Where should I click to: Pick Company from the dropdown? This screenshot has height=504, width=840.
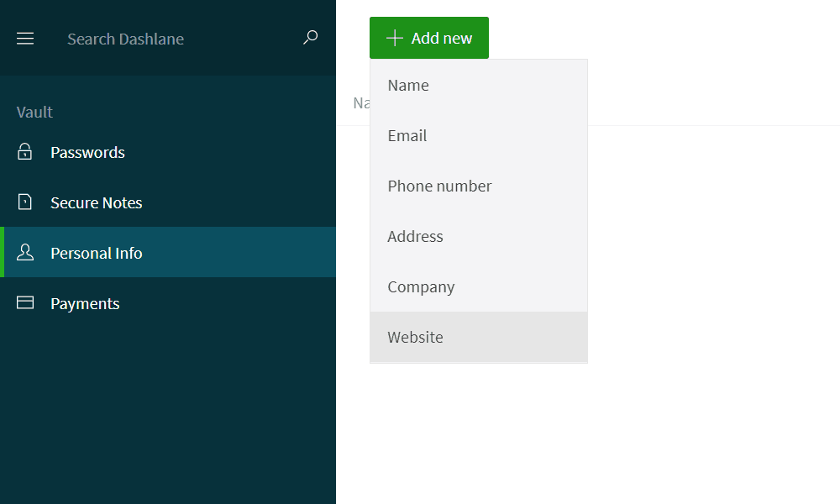(479, 286)
